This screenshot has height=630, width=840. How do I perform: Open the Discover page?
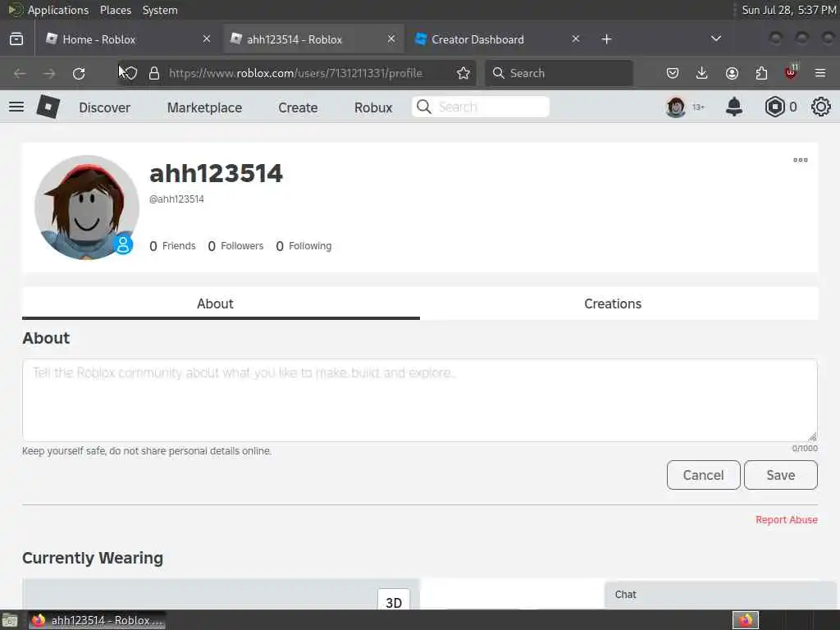point(104,107)
